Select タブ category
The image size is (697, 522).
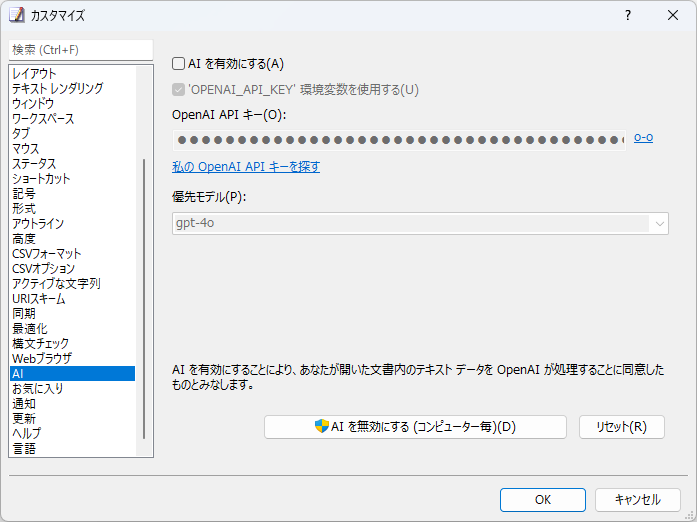point(72,133)
